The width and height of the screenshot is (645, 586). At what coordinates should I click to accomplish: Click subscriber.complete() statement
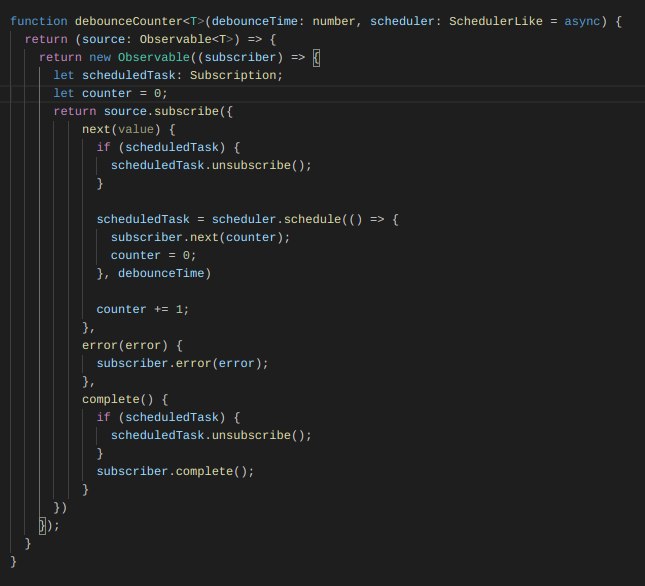(175, 471)
